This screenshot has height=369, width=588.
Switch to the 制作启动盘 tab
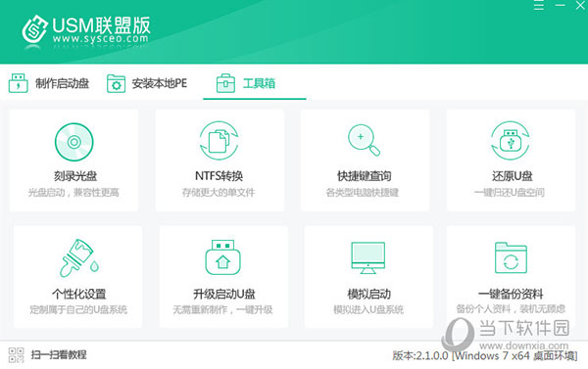click(49, 83)
